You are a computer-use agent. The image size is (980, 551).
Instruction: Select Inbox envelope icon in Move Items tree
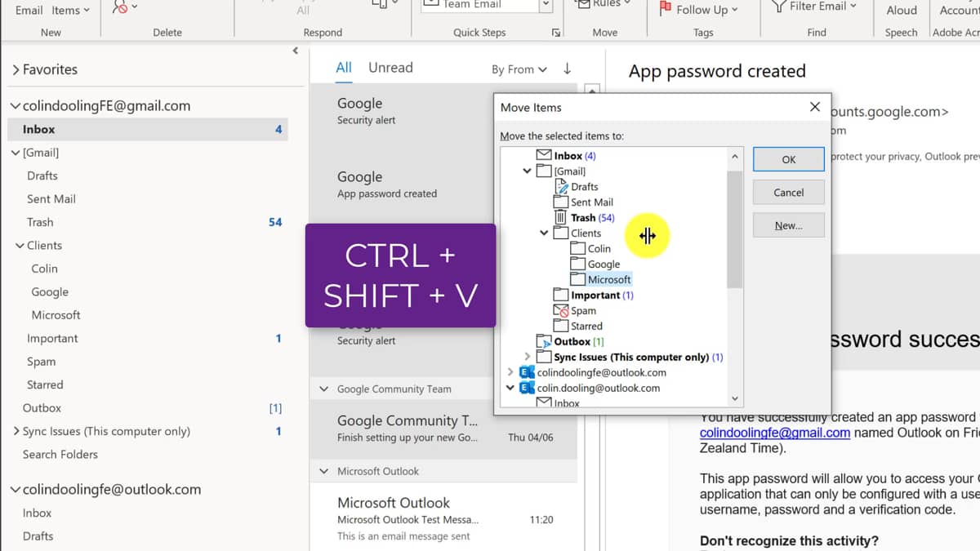tap(544, 155)
